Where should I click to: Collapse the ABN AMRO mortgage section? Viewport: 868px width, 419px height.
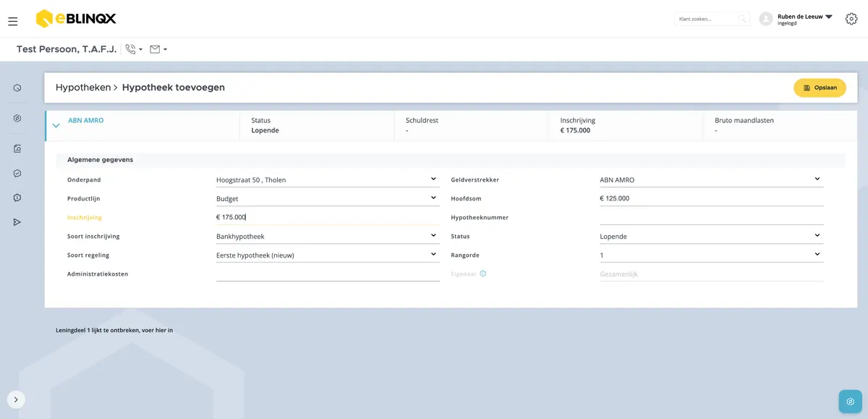pos(56,125)
